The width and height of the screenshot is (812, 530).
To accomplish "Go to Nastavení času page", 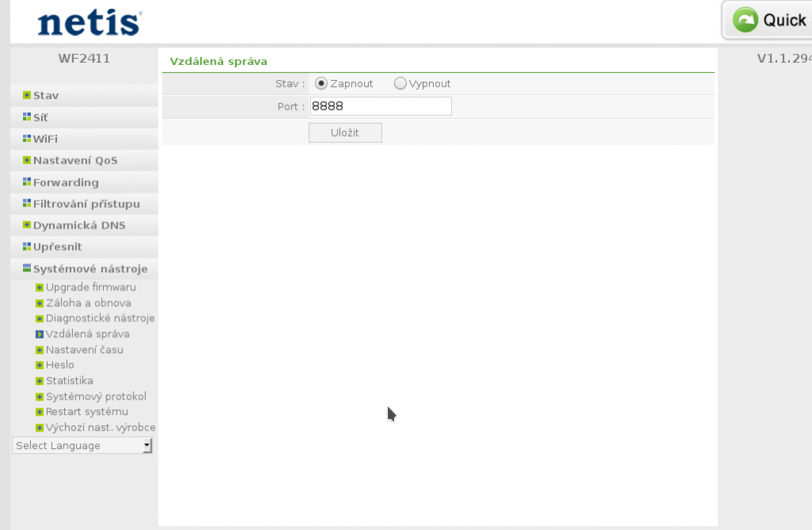I will coord(84,350).
